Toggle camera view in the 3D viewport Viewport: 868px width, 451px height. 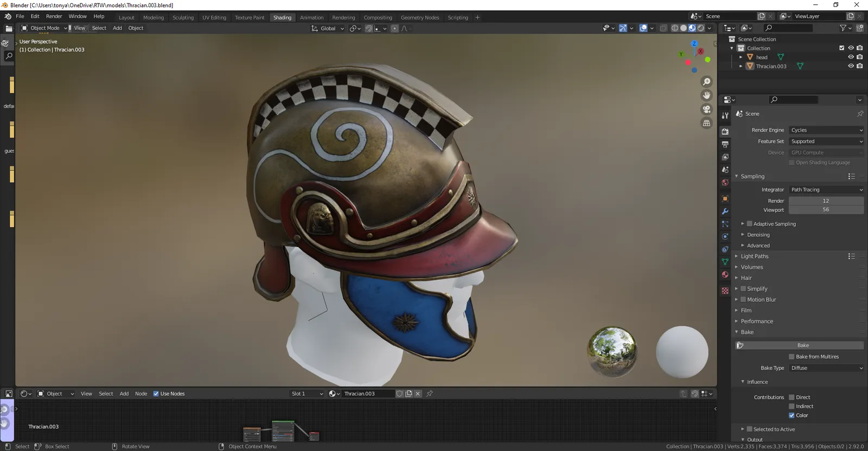click(x=706, y=109)
